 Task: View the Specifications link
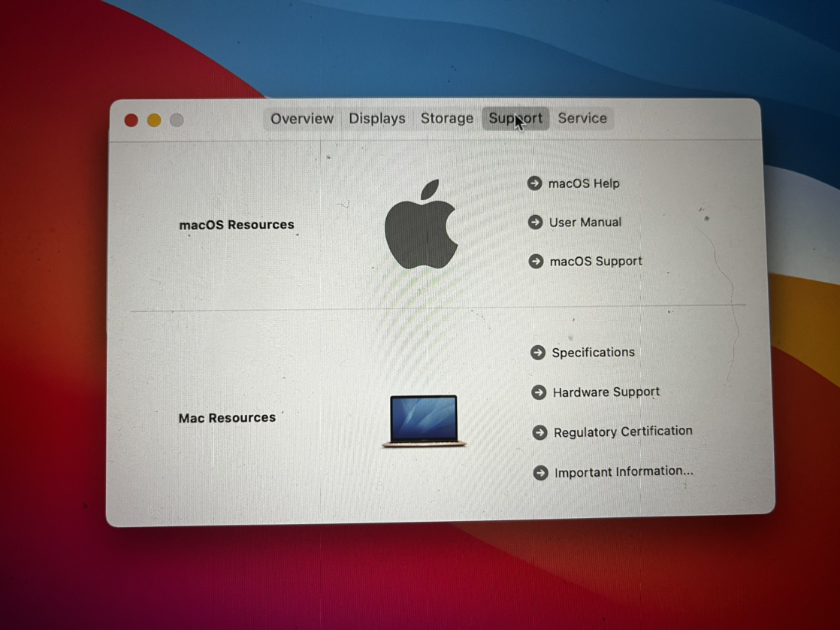tap(593, 353)
